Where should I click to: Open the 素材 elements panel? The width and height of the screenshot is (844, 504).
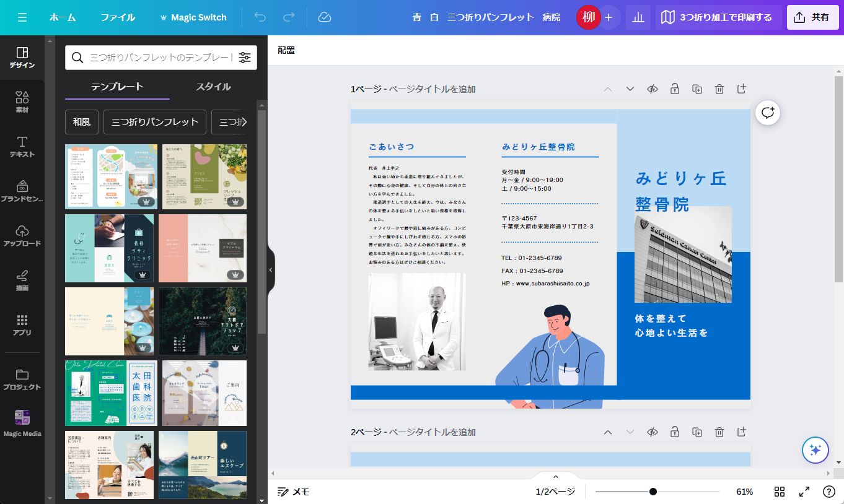pyautogui.click(x=22, y=102)
